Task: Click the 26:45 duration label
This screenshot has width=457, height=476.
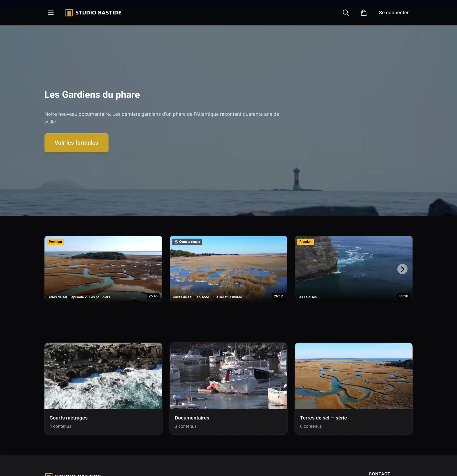Action: 153,296
